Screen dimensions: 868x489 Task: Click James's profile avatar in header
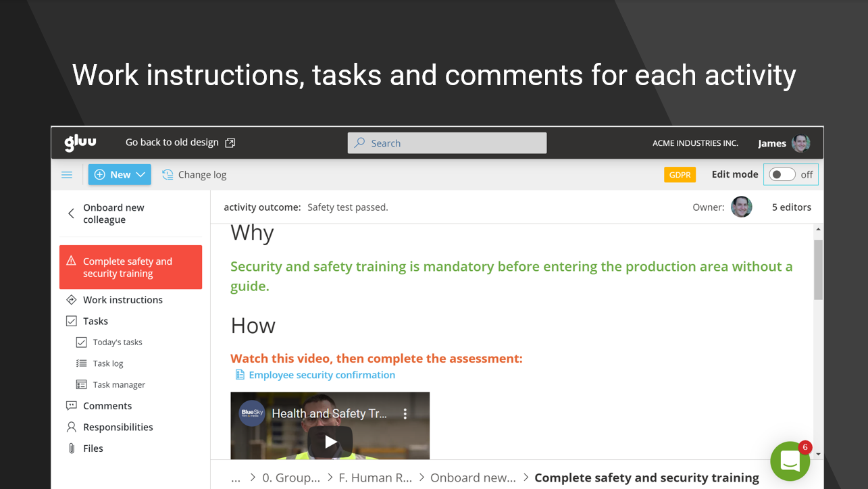801,143
